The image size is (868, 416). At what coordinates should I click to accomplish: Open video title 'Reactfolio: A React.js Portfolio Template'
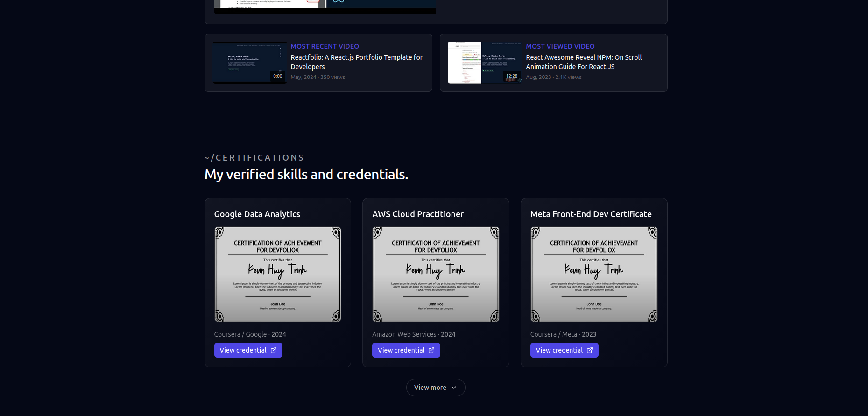356,62
